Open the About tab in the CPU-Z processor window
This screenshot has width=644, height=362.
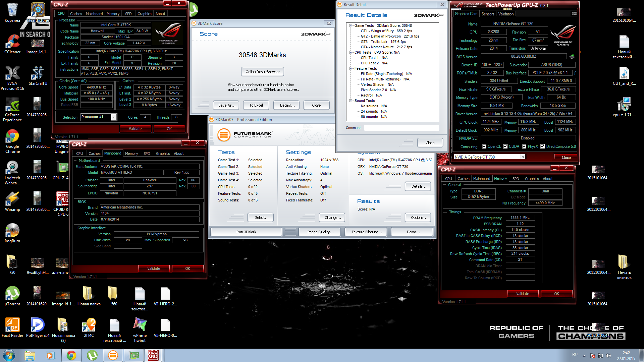click(x=160, y=14)
